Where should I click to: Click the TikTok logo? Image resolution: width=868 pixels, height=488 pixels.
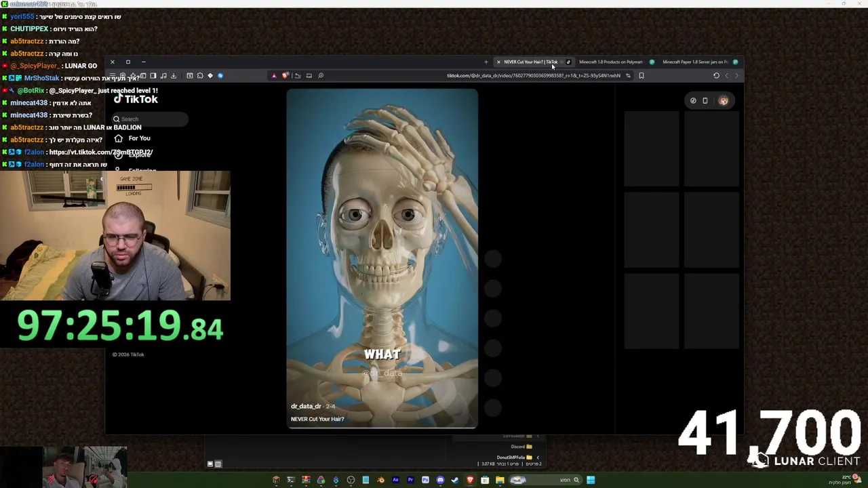(x=136, y=99)
